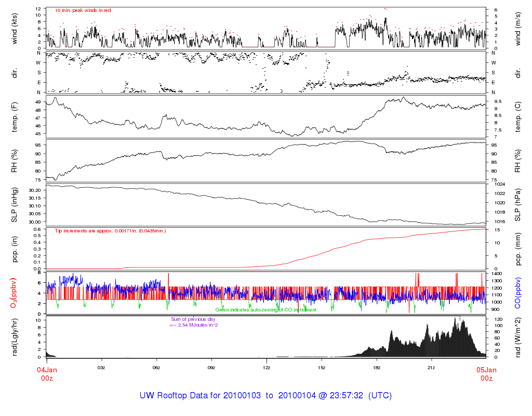Click the 'temp. (F)' axis label
Viewport: 532px width, 416px height.
click(14, 117)
